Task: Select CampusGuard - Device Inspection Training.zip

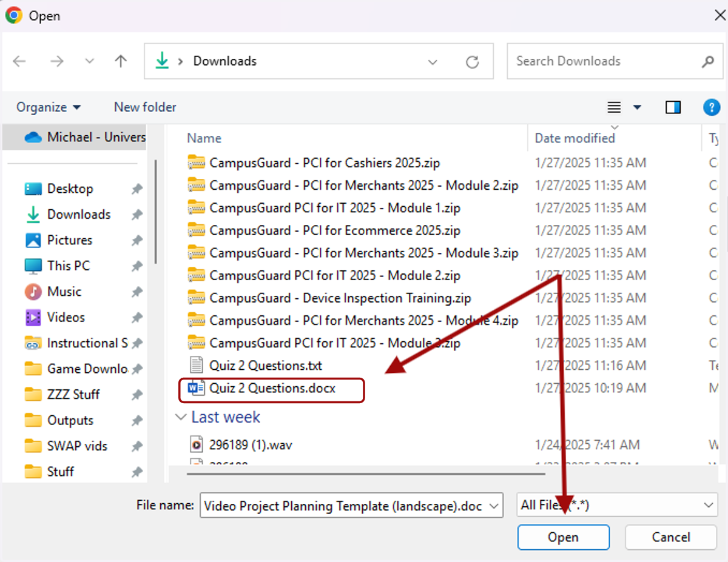Action: coord(340,298)
